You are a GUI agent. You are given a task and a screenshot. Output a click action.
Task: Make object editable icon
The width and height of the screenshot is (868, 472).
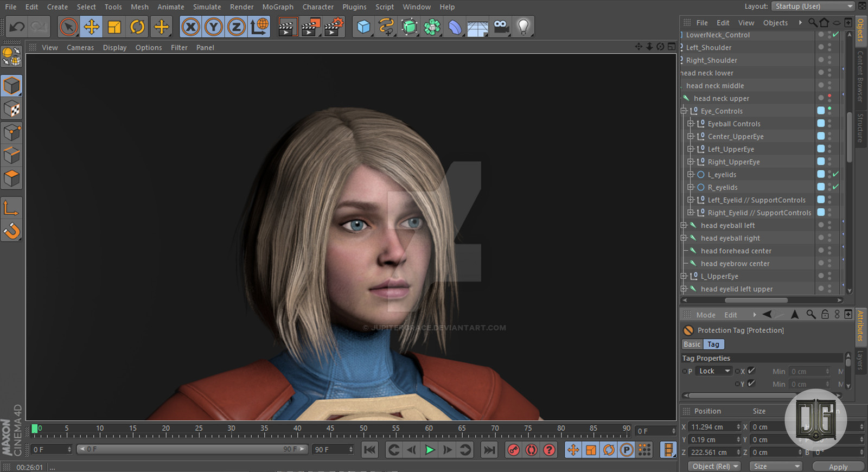[11, 57]
